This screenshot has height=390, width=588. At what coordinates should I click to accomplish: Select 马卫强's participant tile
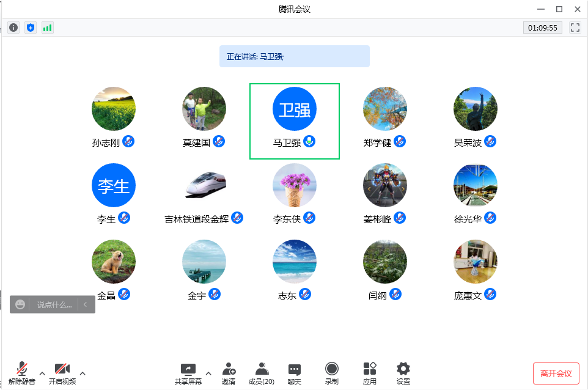click(295, 121)
